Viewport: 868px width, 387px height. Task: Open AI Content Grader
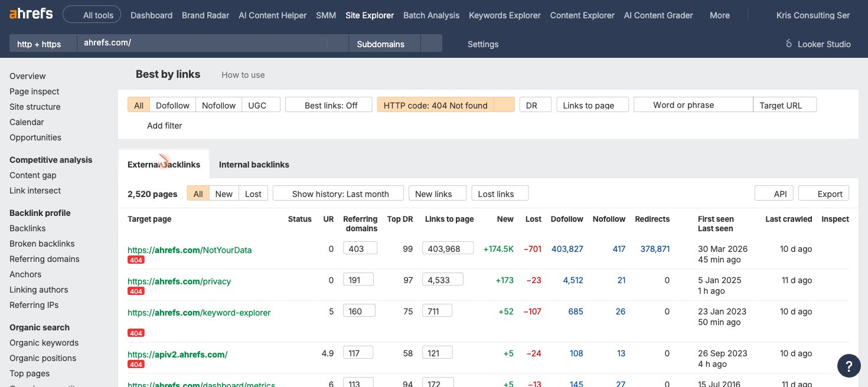tap(658, 15)
